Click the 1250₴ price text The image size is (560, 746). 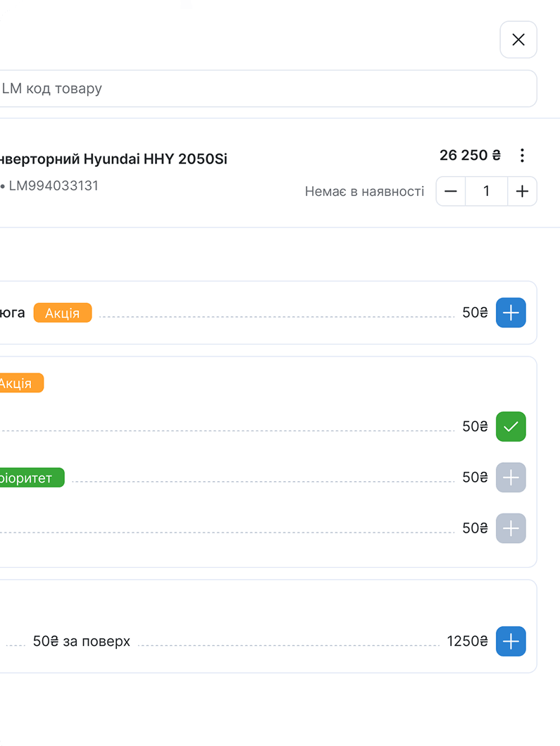(x=467, y=641)
